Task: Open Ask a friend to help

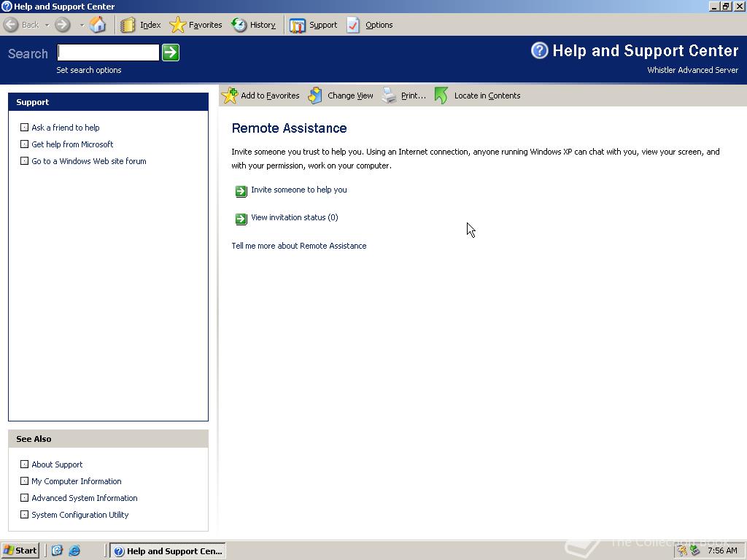Action: tap(66, 128)
